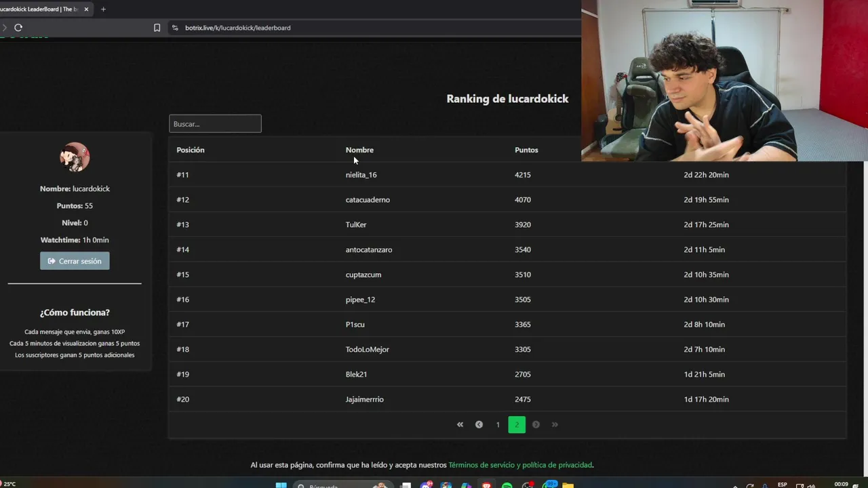Open a new browser tab
This screenshot has width=868, height=488.
click(103, 9)
